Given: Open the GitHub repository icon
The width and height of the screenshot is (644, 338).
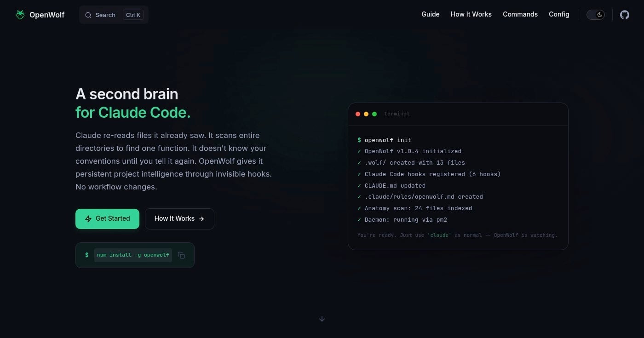Looking at the screenshot, I should (x=624, y=15).
